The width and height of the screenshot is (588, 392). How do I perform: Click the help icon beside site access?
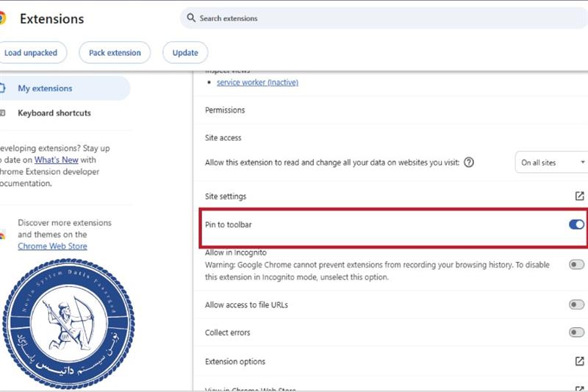[469, 163]
